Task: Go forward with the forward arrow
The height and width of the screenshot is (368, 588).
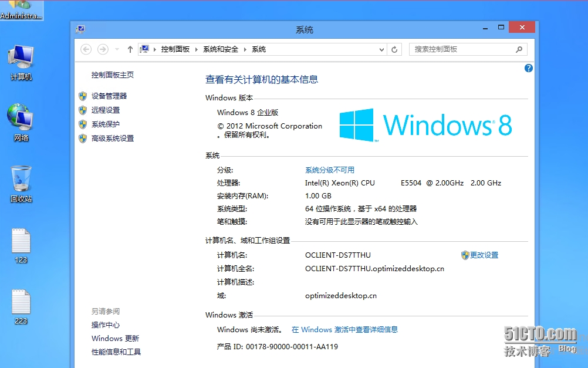Action: pos(103,49)
